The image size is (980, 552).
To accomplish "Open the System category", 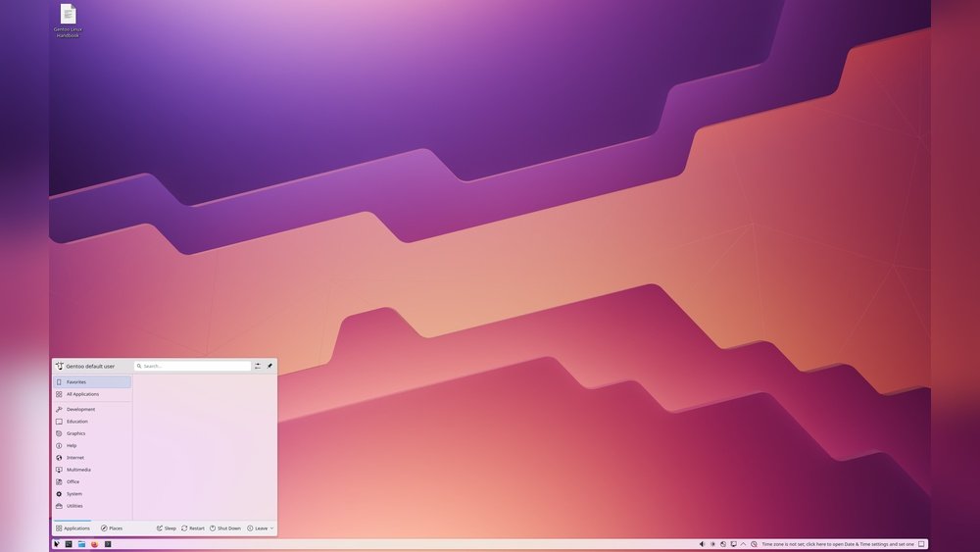I will 92,494.
